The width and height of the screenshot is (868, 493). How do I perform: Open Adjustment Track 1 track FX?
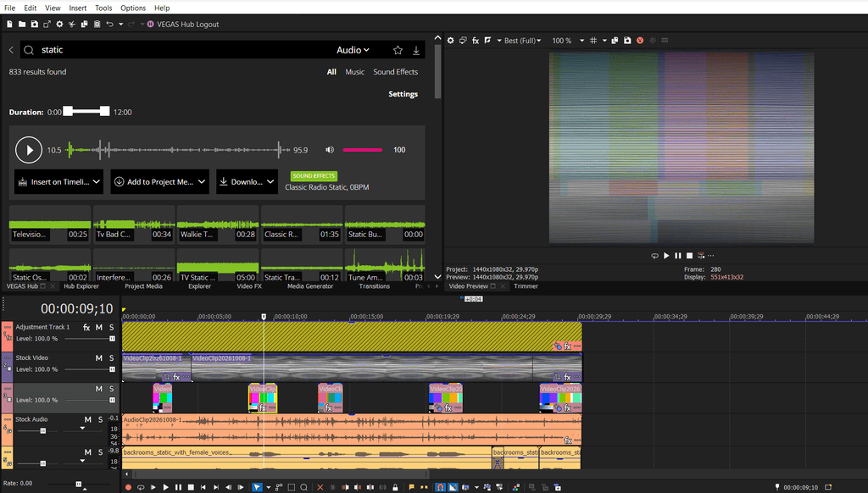click(86, 328)
